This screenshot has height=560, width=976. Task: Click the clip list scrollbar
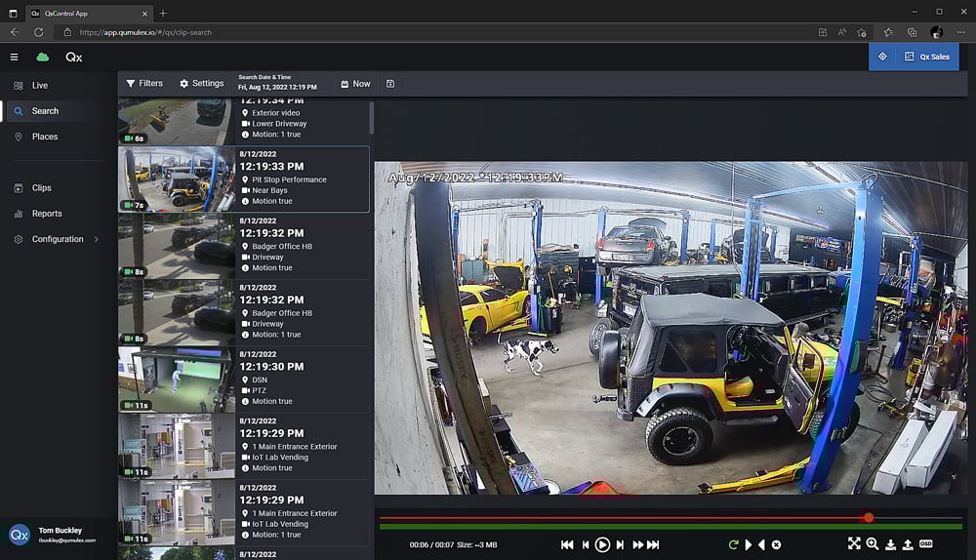pyautogui.click(x=372, y=118)
